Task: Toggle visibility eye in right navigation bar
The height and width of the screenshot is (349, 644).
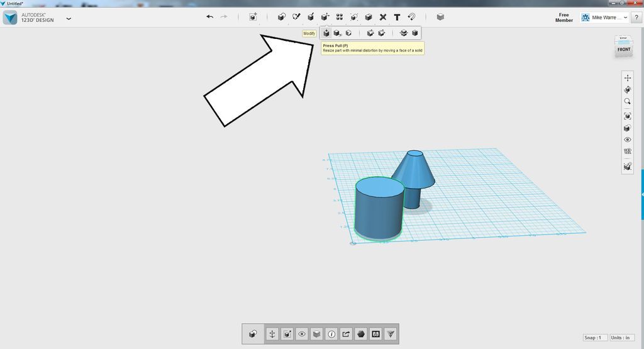Action: tap(627, 140)
